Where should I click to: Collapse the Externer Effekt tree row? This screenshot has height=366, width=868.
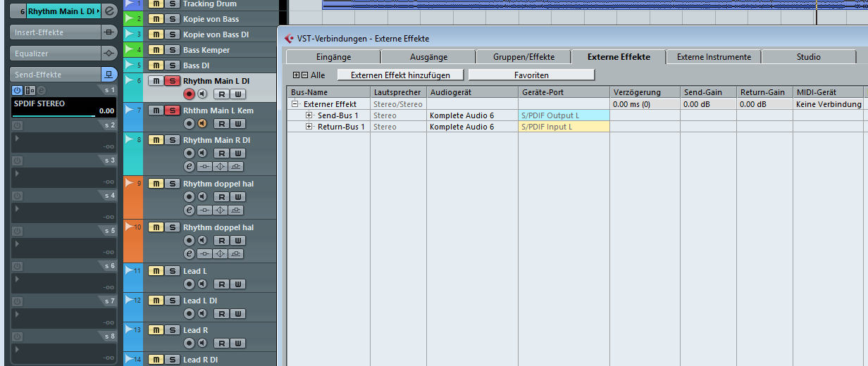(x=295, y=104)
